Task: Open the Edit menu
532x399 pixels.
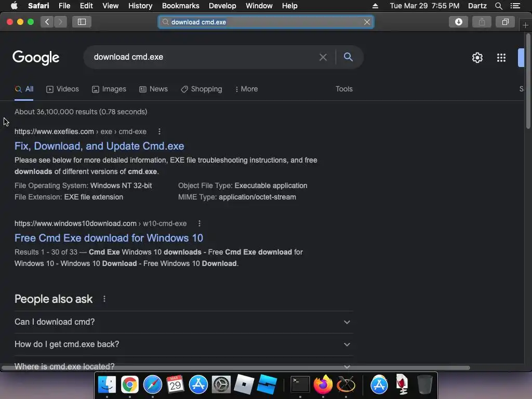Action: click(x=86, y=6)
